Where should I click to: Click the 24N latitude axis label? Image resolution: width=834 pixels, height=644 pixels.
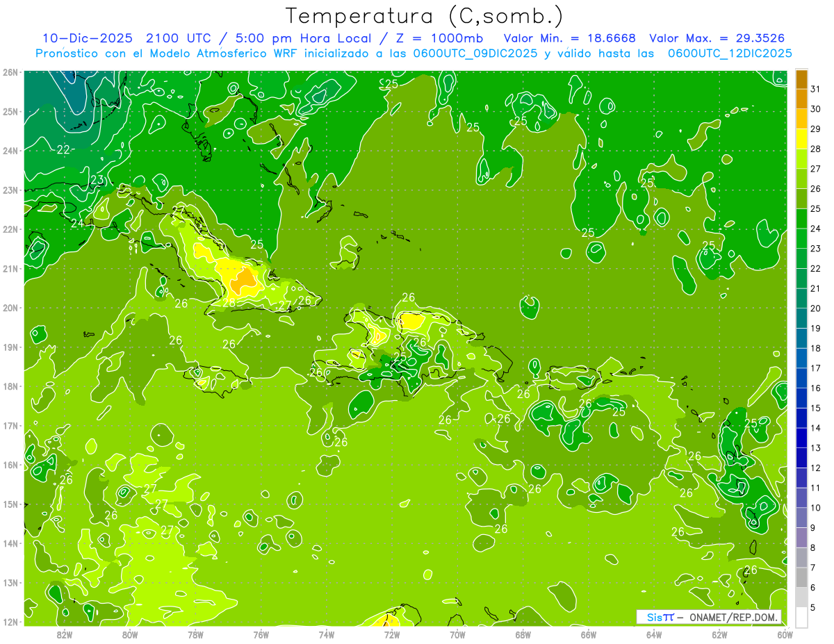click(x=10, y=151)
